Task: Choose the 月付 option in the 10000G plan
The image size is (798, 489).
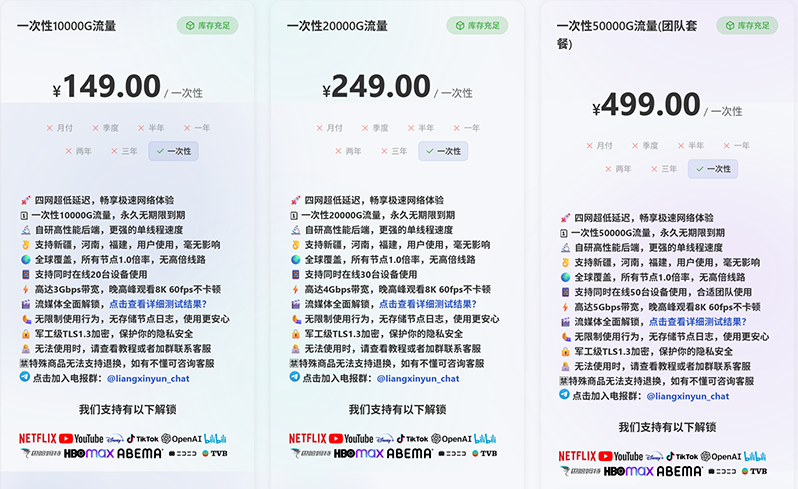Action: [60, 128]
